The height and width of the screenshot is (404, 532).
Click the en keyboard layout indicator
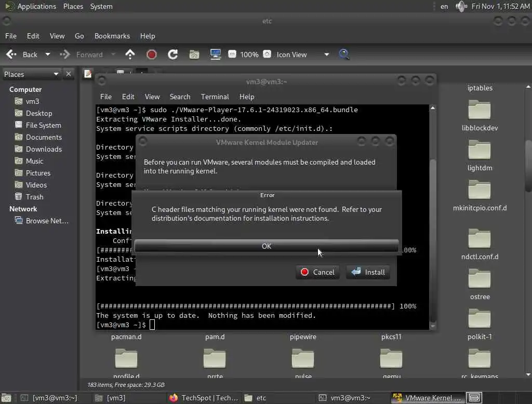[x=444, y=6]
